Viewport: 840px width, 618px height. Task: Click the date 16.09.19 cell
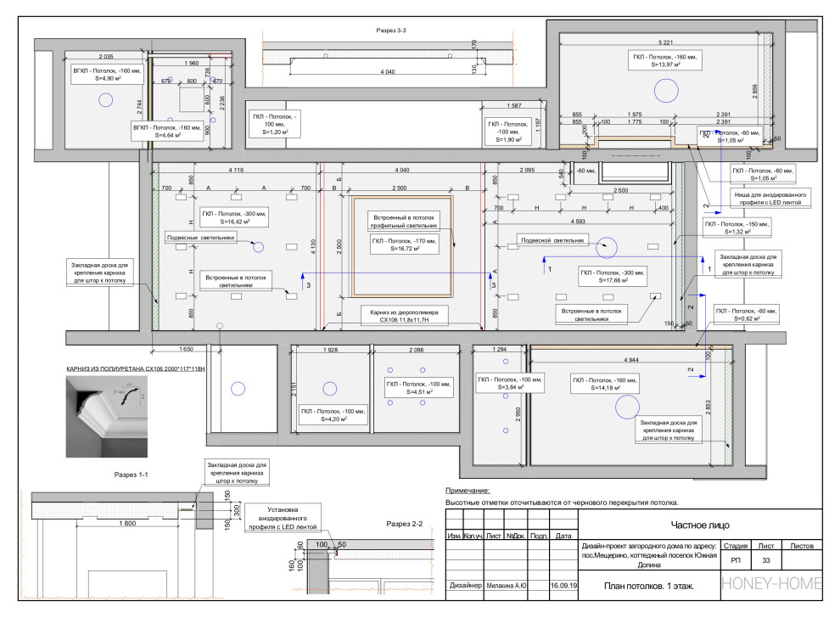(563, 585)
